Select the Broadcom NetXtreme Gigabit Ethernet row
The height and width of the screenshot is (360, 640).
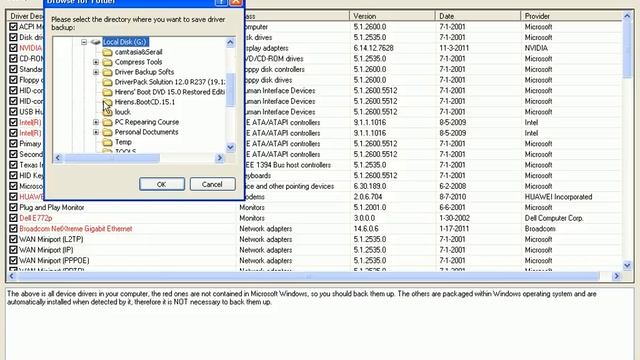click(x=314, y=229)
